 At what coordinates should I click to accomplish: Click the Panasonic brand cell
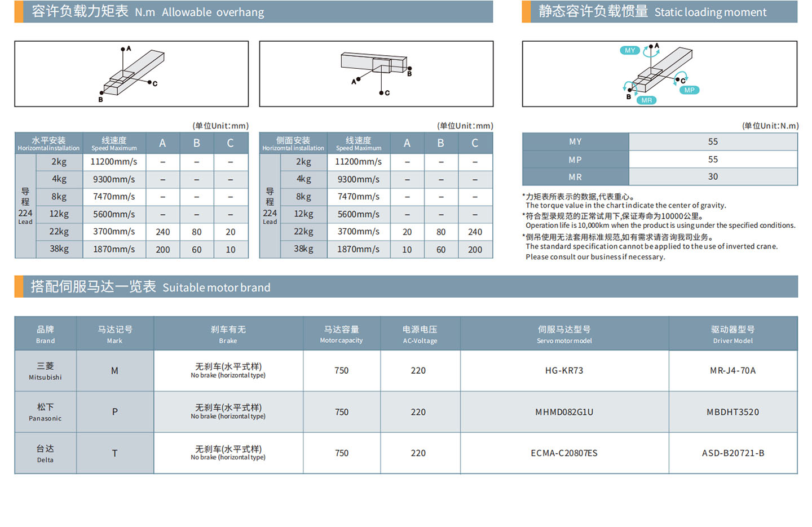(x=46, y=412)
